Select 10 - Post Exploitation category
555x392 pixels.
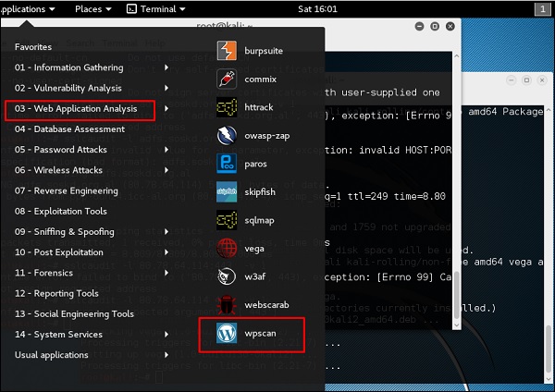[x=59, y=251]
